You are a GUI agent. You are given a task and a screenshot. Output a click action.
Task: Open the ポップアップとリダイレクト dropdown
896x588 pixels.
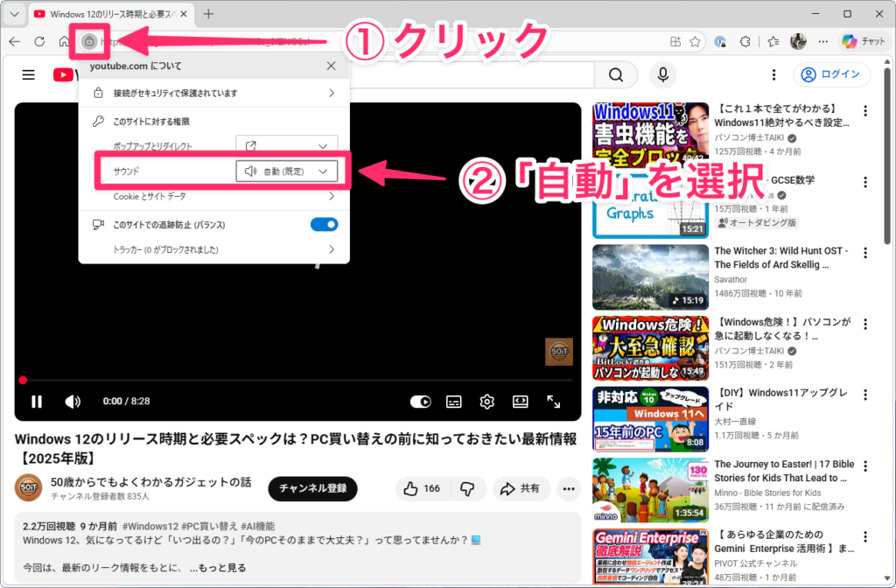point(287,146)
